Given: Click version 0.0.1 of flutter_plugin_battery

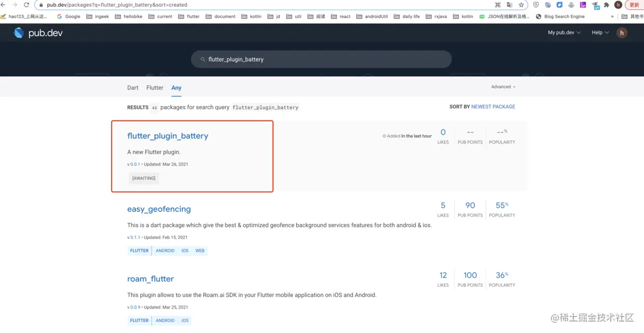Looking at the screenshot, I should tap(135, 164).
